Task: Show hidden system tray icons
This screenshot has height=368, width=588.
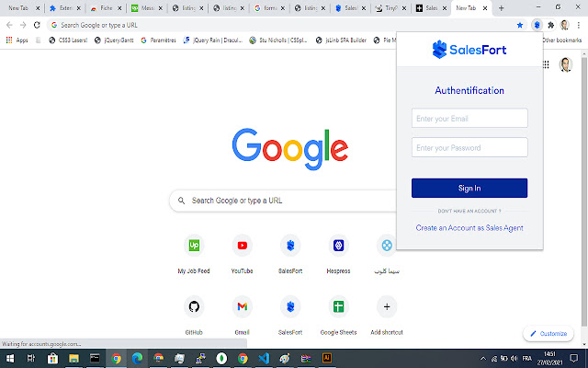Action: point(483,359)
